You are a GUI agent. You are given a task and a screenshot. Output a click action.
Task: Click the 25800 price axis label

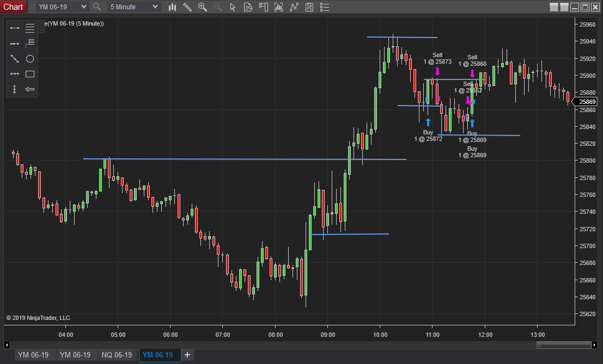pos(587,161)
